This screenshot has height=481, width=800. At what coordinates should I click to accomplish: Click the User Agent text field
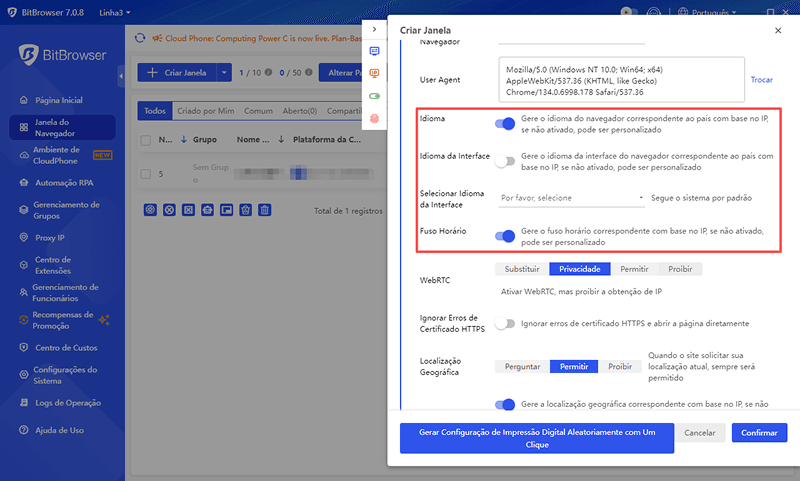621,80
